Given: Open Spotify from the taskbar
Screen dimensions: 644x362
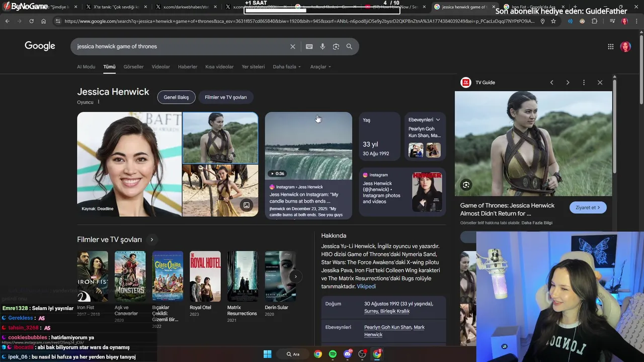Looking at the screenshot, I should [x=333, y=354].
